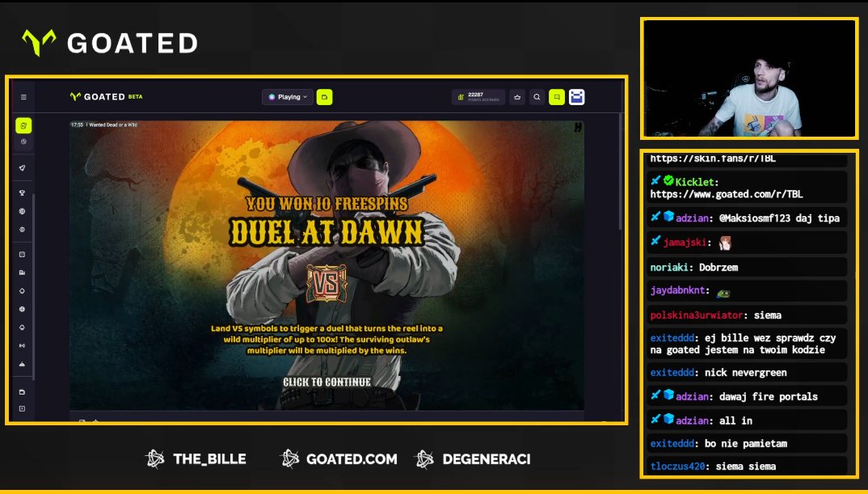
Task: Click the 'Land VS symbols' description paragraph
Action: 327,340
